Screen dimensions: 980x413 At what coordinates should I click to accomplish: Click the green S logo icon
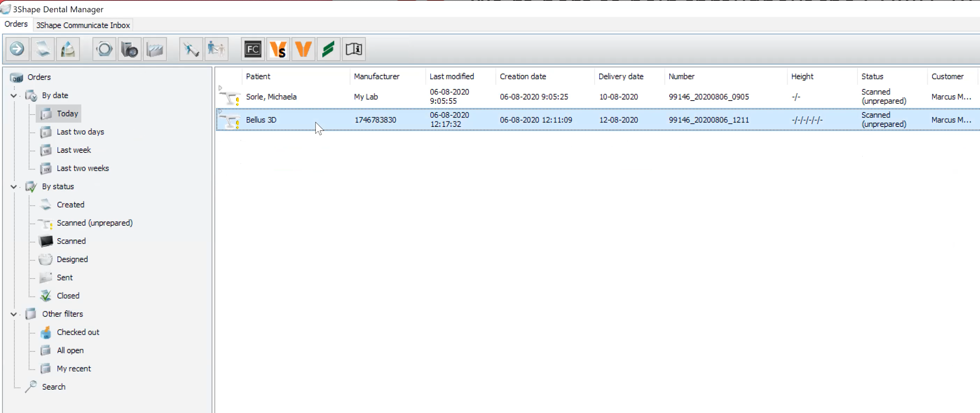click(328, 49)
